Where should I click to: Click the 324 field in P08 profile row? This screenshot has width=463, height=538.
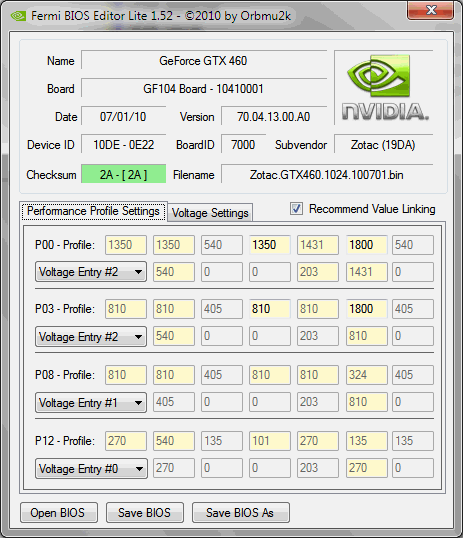(x=367, y=374)
